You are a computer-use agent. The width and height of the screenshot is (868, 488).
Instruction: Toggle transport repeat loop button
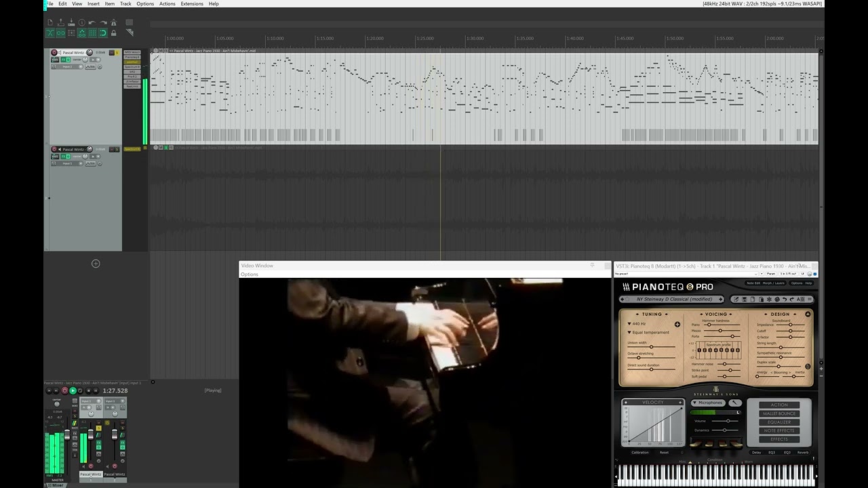point(80,390)
